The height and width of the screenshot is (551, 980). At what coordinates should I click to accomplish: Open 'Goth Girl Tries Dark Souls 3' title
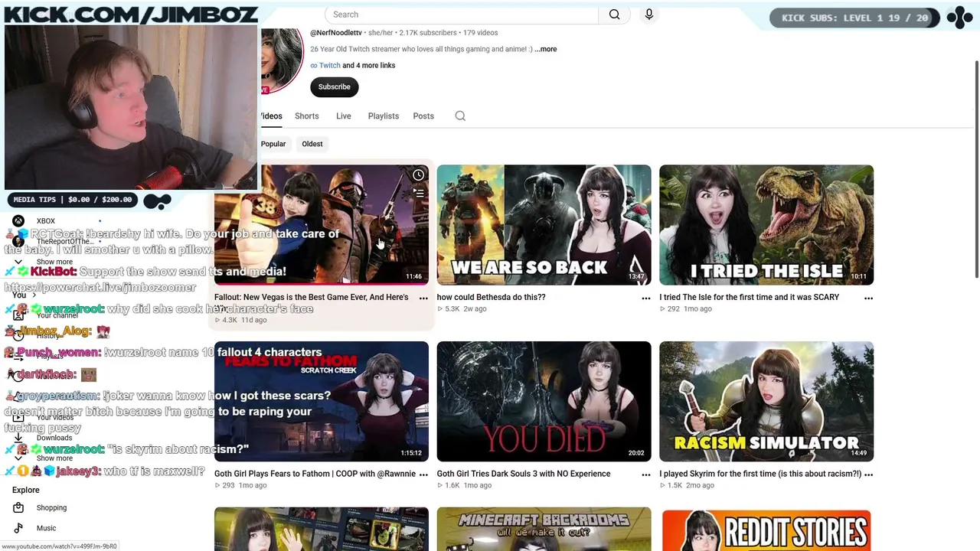(x=524, y=474)
